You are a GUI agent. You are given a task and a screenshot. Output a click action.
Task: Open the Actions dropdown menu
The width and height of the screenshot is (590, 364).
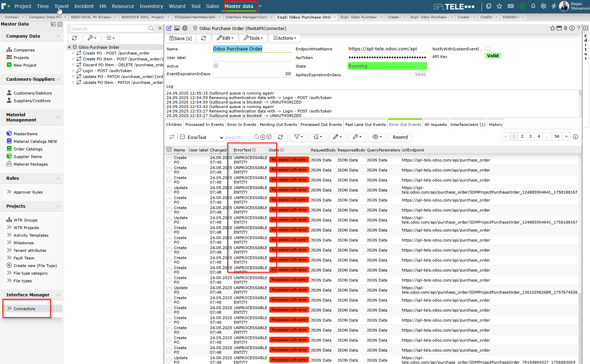(285, 38)
